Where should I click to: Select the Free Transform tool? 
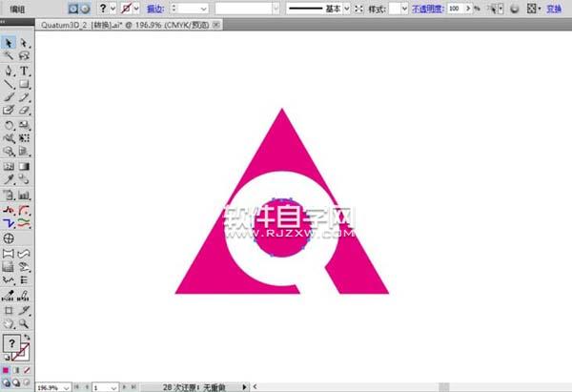tap(24, 138)
